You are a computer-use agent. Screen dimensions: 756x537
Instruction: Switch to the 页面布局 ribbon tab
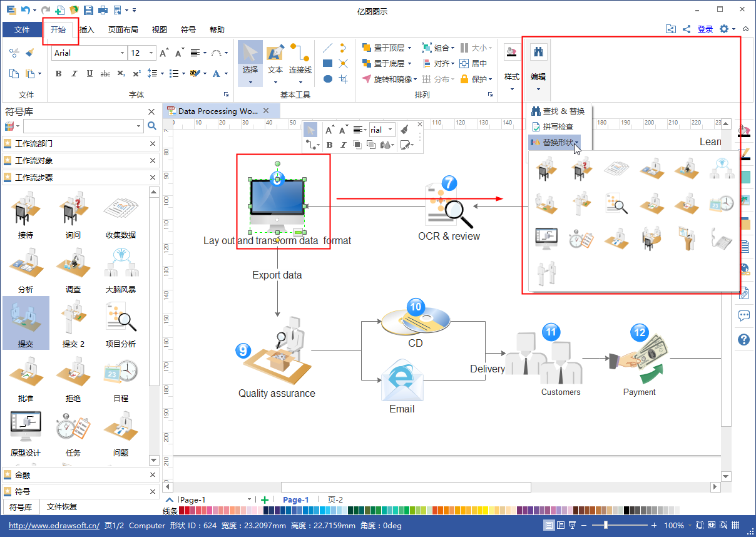point(123,29)
